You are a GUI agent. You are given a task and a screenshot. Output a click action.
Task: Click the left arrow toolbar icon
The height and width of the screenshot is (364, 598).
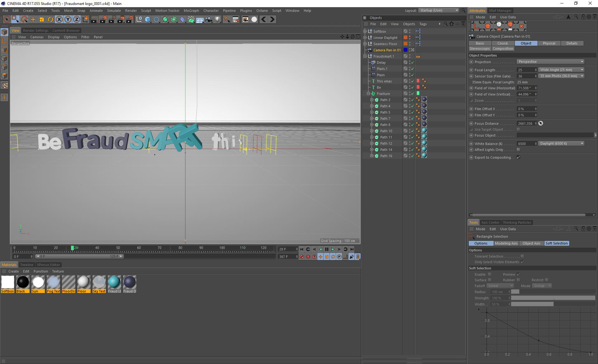pyautogui.click(x=263, y=19)
